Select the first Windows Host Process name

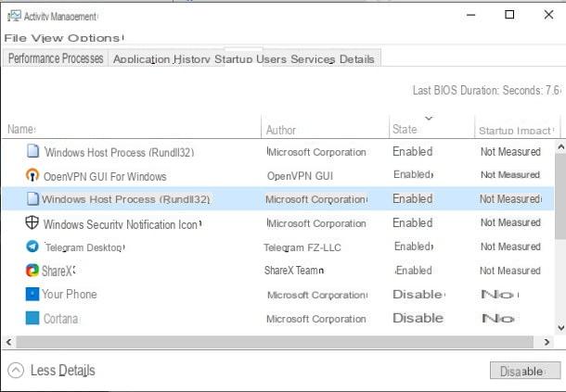pyautogui.click(x=119, y=152)
